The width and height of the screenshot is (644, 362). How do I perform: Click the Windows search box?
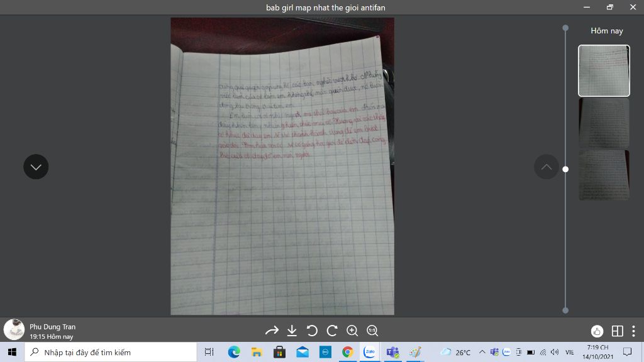[111, 352]
